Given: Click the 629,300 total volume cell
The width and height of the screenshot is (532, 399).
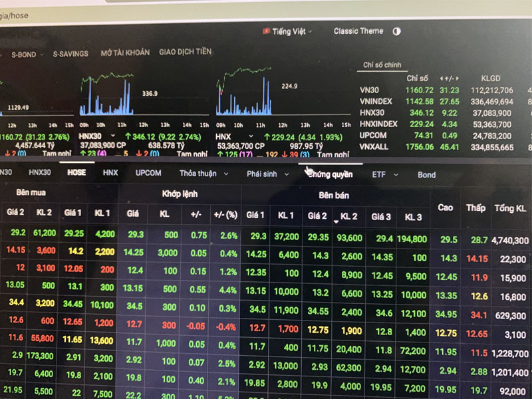Looking at the screenshot, I should point(510,316).
